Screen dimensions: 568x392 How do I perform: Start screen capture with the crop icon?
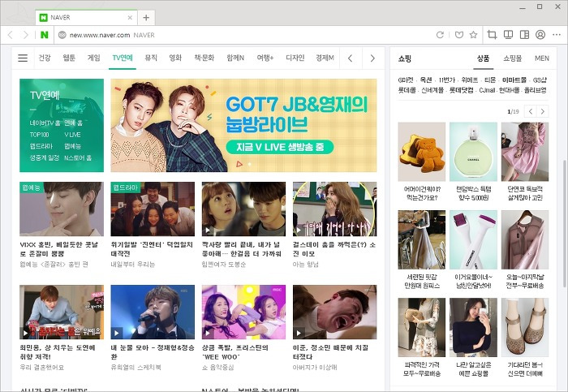[x=492, y=35]
